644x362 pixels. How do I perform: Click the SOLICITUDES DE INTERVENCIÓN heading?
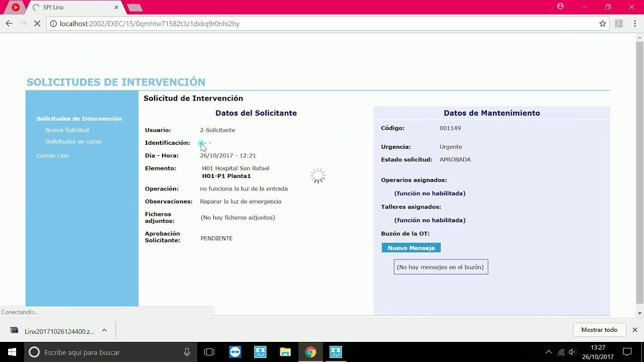coord(116,82)
